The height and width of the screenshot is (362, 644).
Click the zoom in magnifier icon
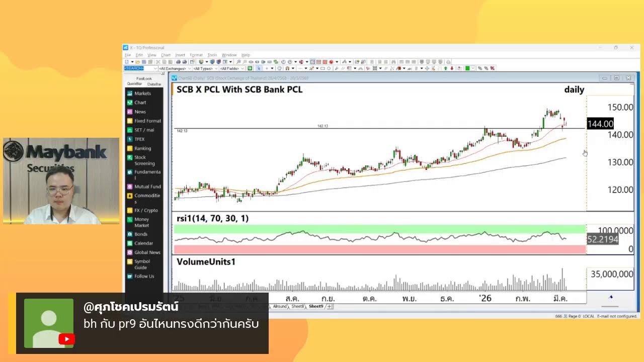[238, 61]
